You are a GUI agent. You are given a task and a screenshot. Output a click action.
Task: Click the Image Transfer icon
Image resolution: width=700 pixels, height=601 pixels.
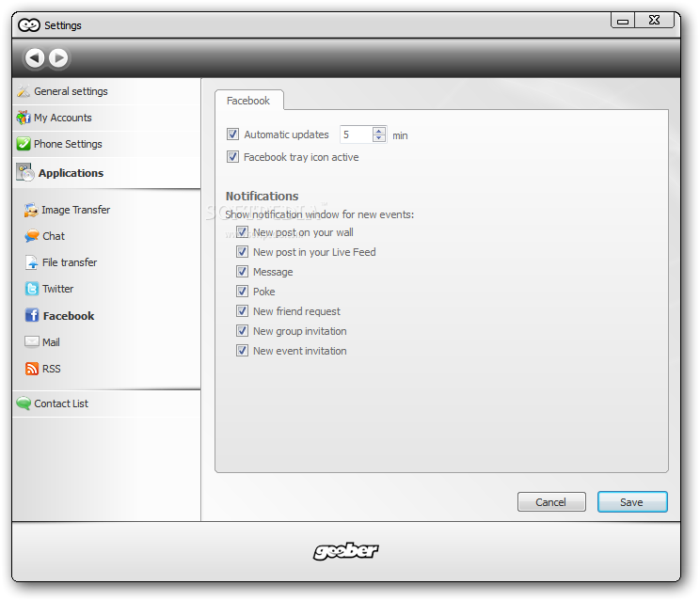point(31,210)
